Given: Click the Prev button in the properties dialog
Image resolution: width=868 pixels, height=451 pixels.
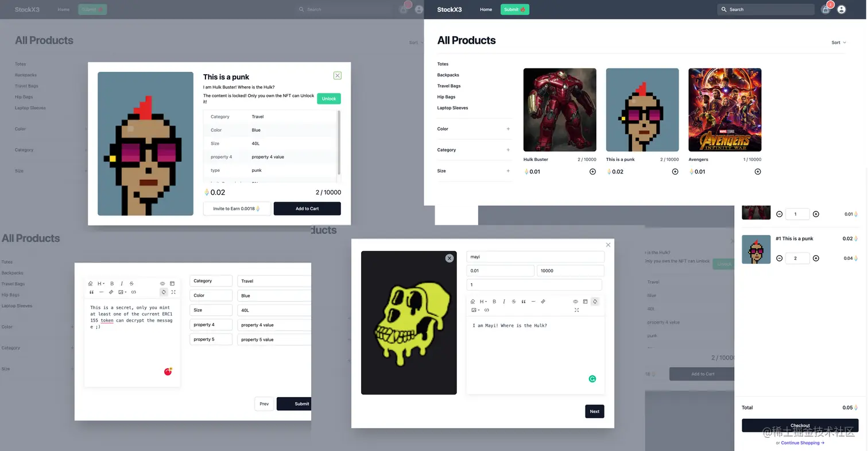Looking at the screenshot, I should [x=264, y=404].
